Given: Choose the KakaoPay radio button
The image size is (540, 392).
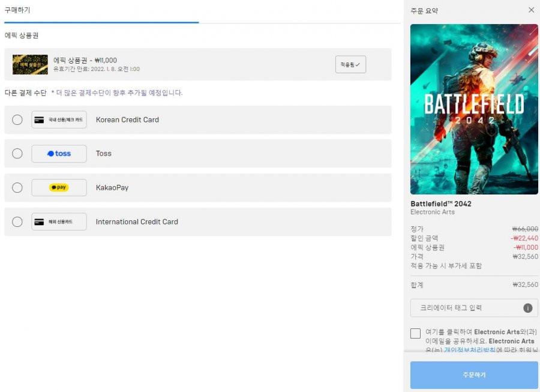Looking at the screenshot, I should [17, 188].
